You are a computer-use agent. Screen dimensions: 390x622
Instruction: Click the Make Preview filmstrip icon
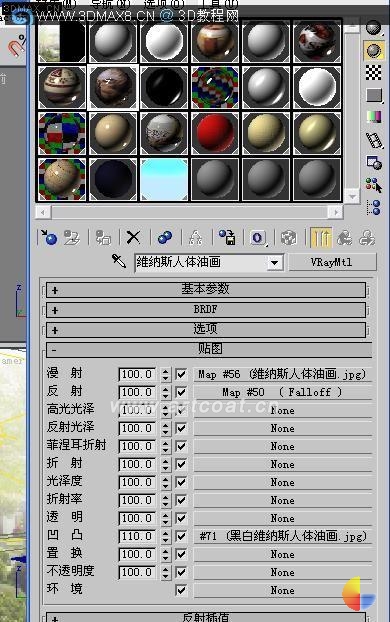click(374, 140)
